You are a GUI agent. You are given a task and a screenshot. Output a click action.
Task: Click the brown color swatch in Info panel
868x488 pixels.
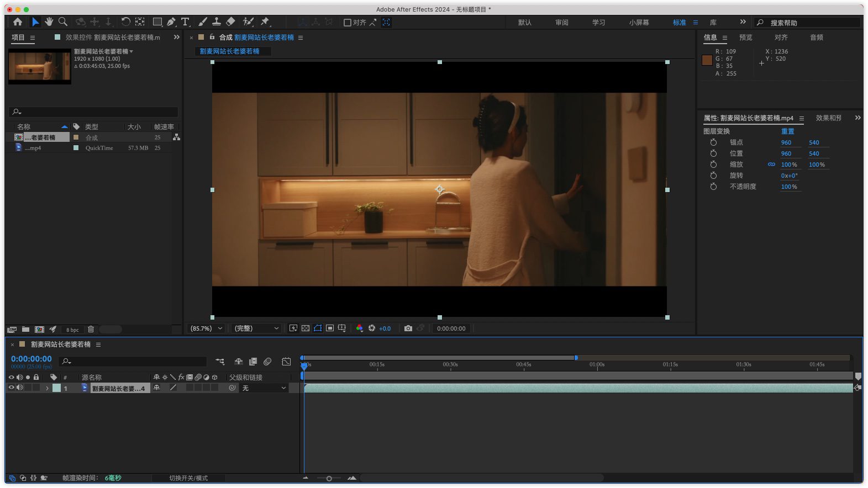707,60
